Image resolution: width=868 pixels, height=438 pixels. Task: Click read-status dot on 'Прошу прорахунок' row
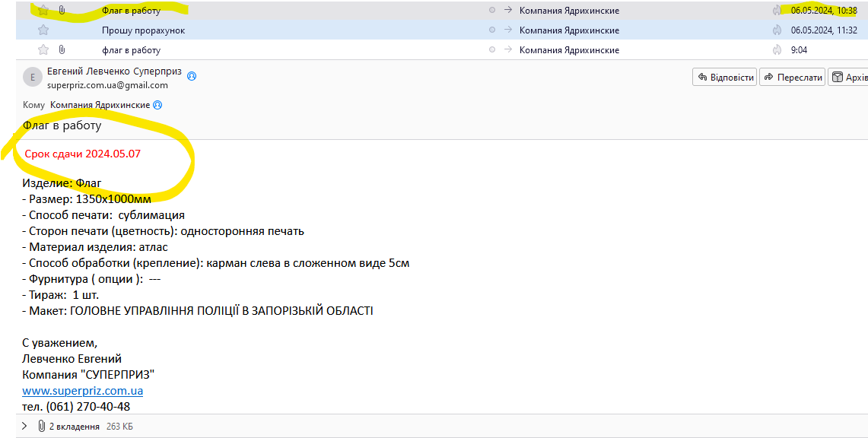pyautogui.click(x=492, y=30)
